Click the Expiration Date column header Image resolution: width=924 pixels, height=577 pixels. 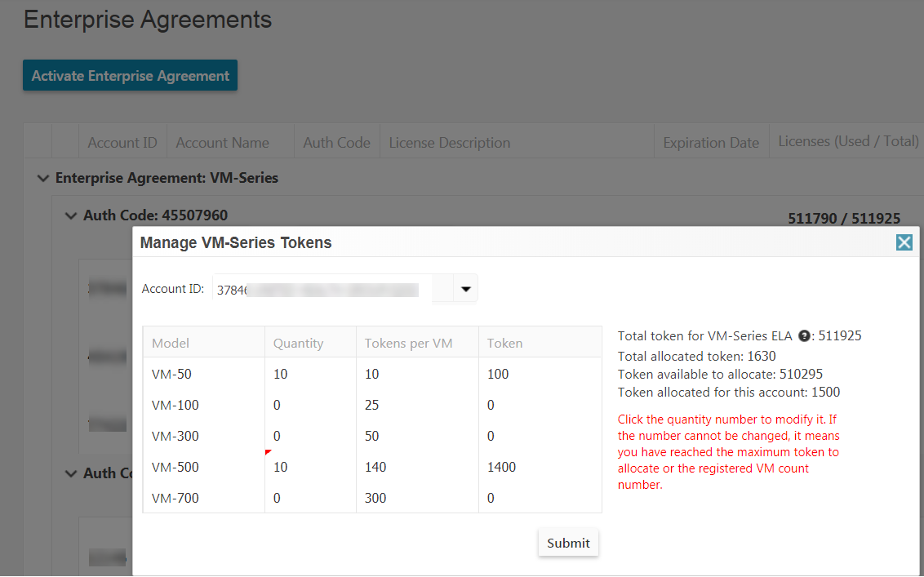[x=711, y=143]
